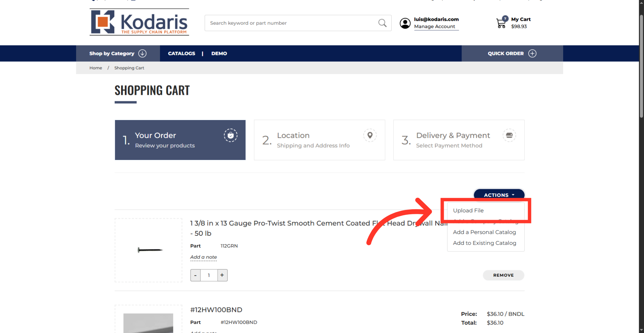Click Shopping Cart breadcrumb

129,68
